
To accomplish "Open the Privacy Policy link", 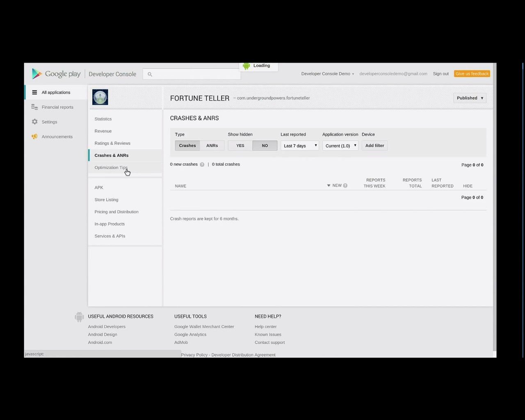I will tap(194, 355).
